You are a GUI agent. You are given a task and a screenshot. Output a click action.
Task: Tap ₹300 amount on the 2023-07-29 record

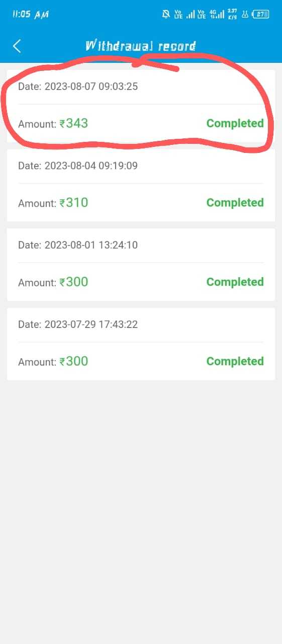point(73,361)
